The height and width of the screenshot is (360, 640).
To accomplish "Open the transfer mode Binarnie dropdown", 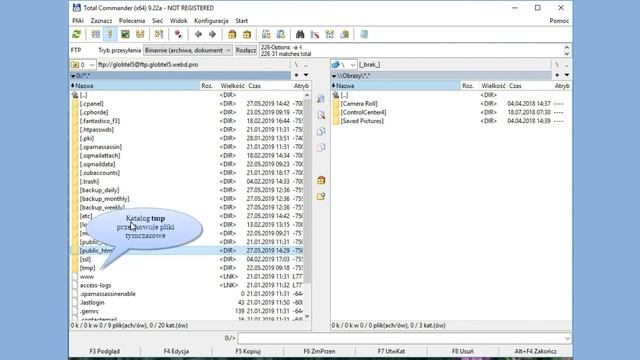I will click(188, 50).
